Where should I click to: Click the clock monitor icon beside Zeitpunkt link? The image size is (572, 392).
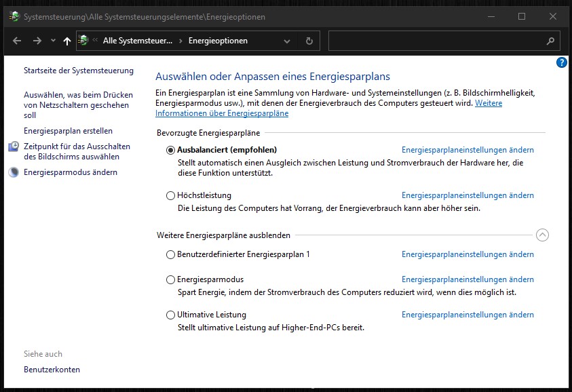coord(14,146)
